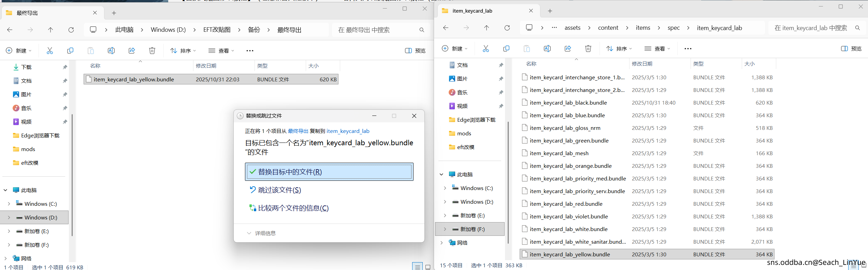
Task: Click the delete trash icon in right window
Action: coord(588,49)
